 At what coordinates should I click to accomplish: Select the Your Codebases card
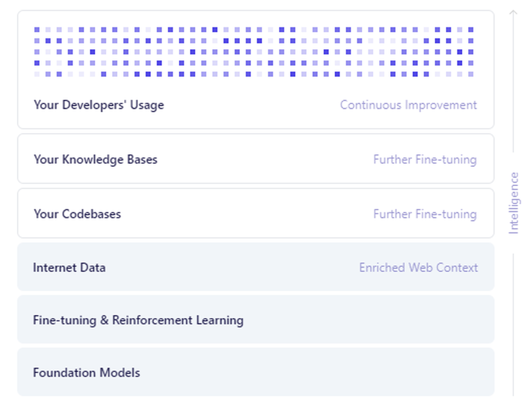coord(256,214)
